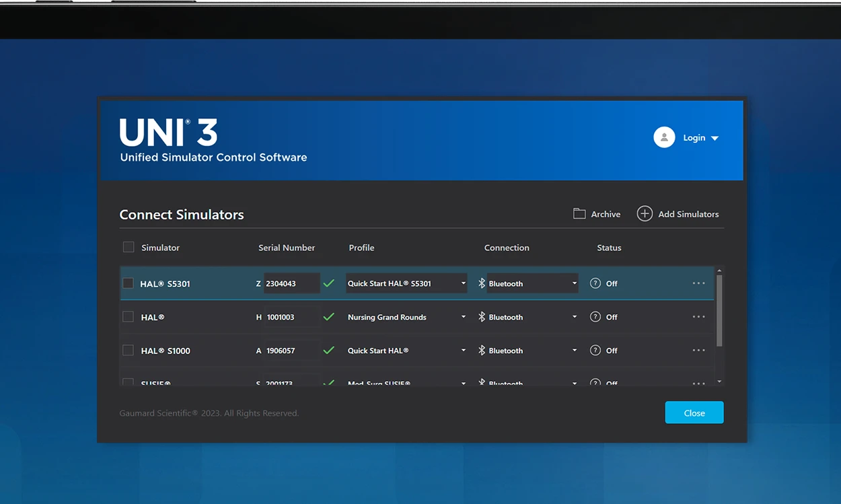Open connection dropdown for HAL® S1000
This screenshot has height=504, width=841.
coord(532,351)
